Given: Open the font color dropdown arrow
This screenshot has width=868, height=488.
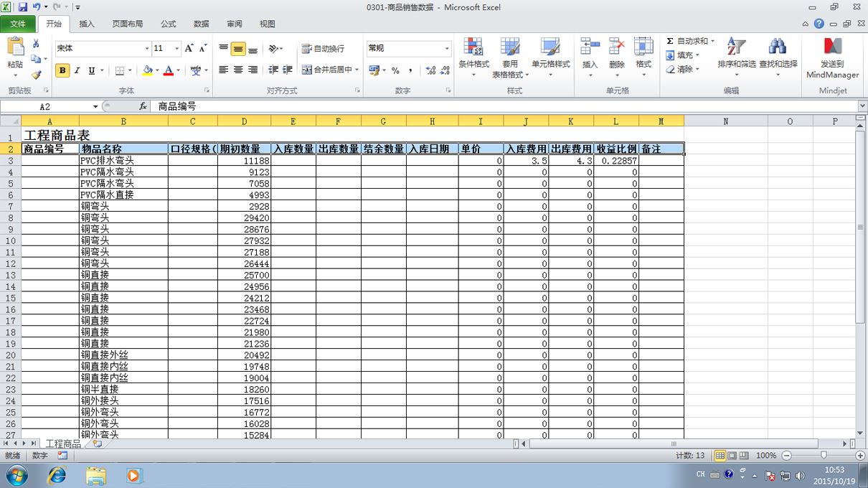Looking at the screenshot, I should click(x=178, y=70).
